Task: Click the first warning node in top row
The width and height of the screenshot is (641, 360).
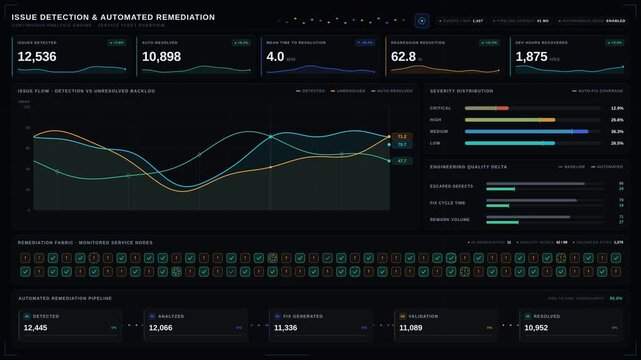Action: pyautogui.click(x=25, y=258)
